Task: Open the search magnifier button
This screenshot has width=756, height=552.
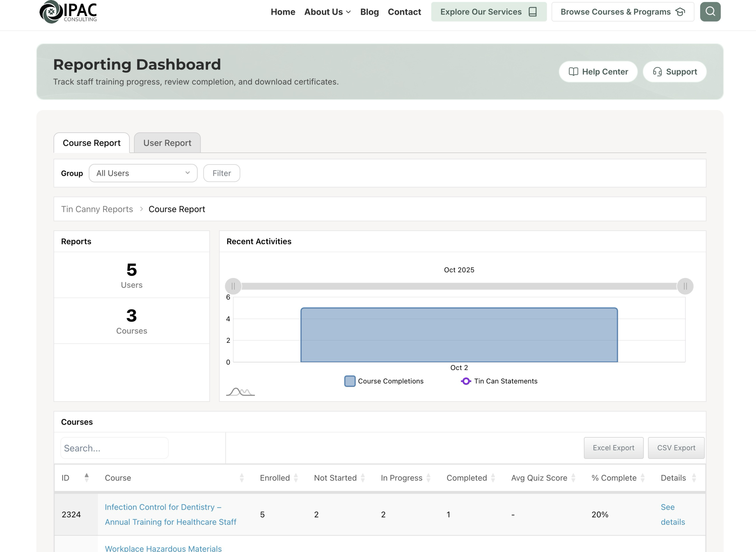Action: (710, 12)
